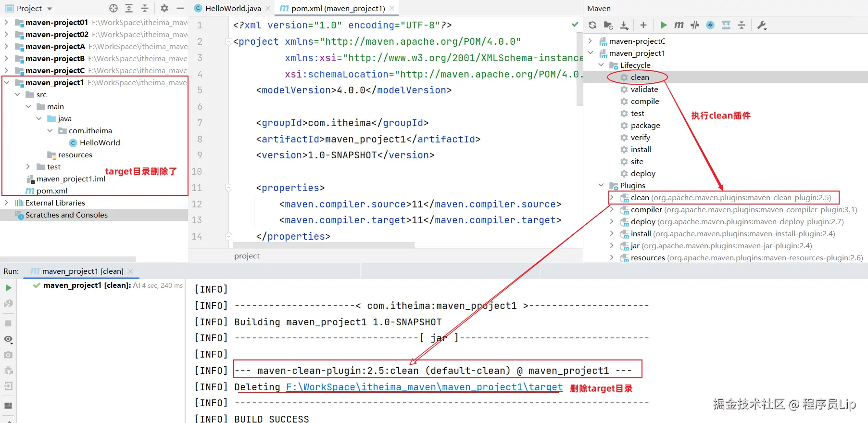Select the maven_project1 [clean] run tab

[x=82, y=271]
